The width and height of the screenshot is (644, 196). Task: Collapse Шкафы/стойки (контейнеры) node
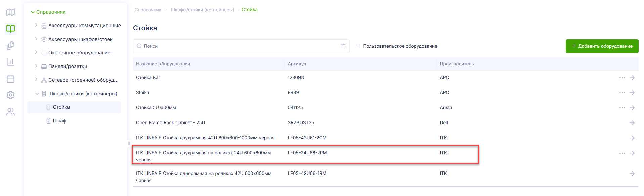(x=37, y=94)
